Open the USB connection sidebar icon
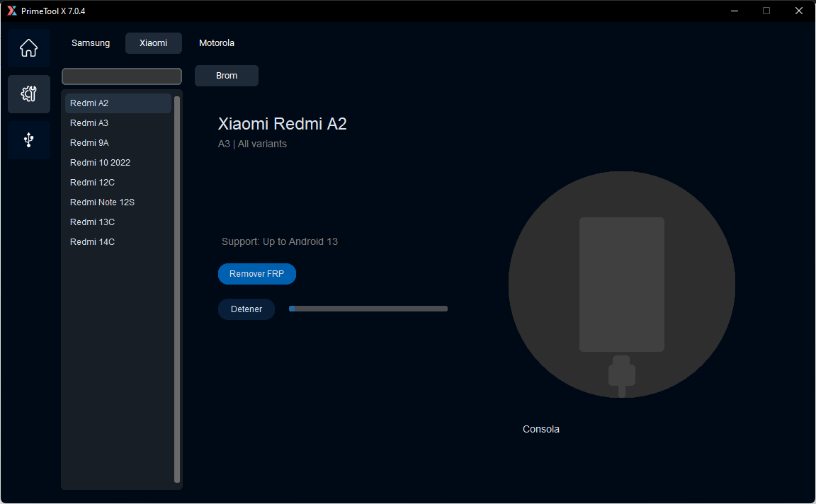816x504 pixels. point(28,140)
